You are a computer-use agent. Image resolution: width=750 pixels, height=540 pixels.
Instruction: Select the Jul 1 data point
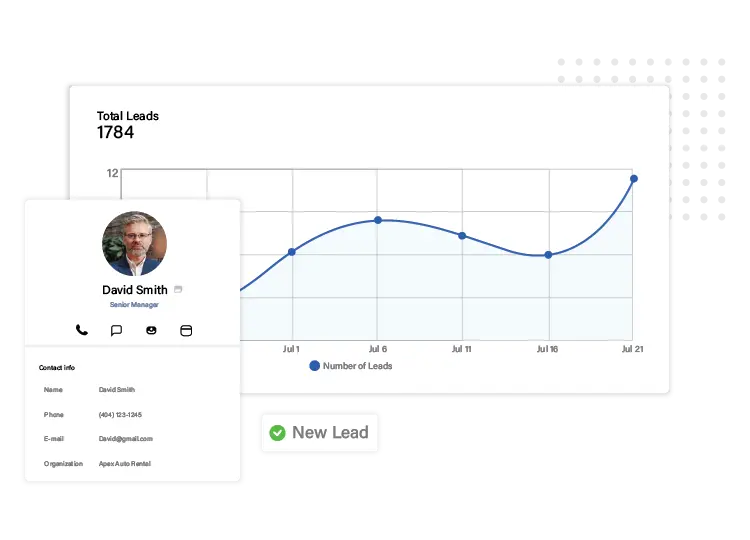(292, 252)
